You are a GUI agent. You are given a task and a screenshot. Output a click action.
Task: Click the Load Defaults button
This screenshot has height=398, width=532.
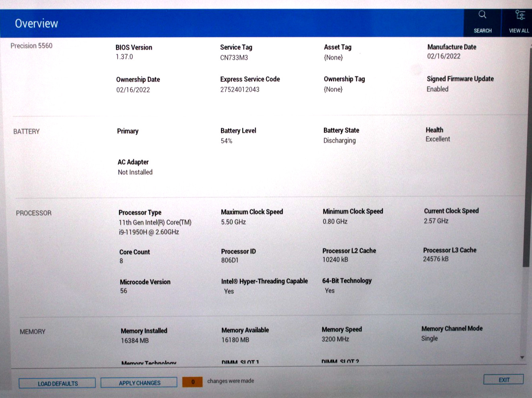click(x=57, y=384)
